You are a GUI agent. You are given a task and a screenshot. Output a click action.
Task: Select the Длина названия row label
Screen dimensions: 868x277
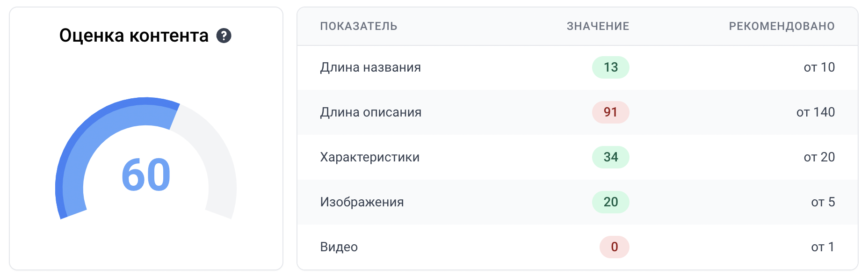tap(370, 67)
